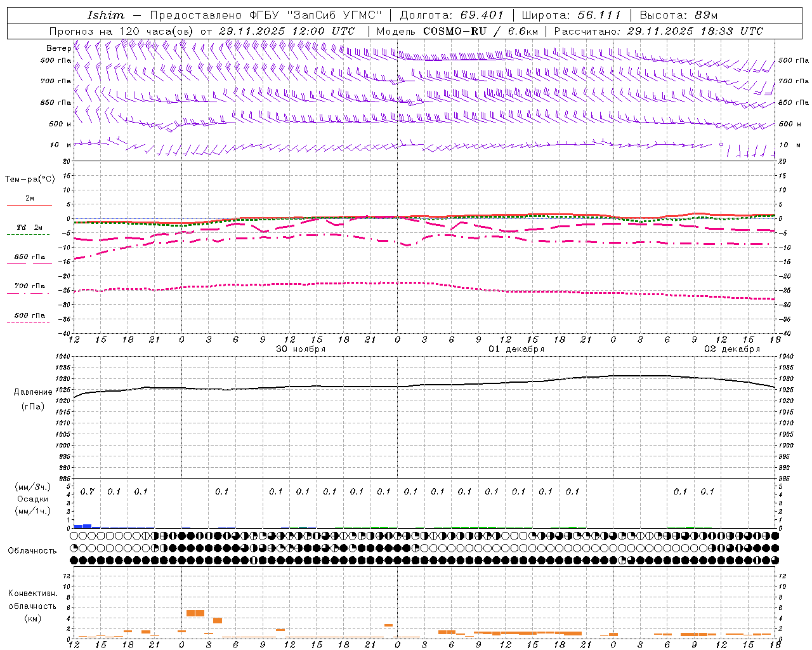Click the "Давление" pressure panel label
The height and width of the screenshot is (650, 812).
click(x=33, y=392)
